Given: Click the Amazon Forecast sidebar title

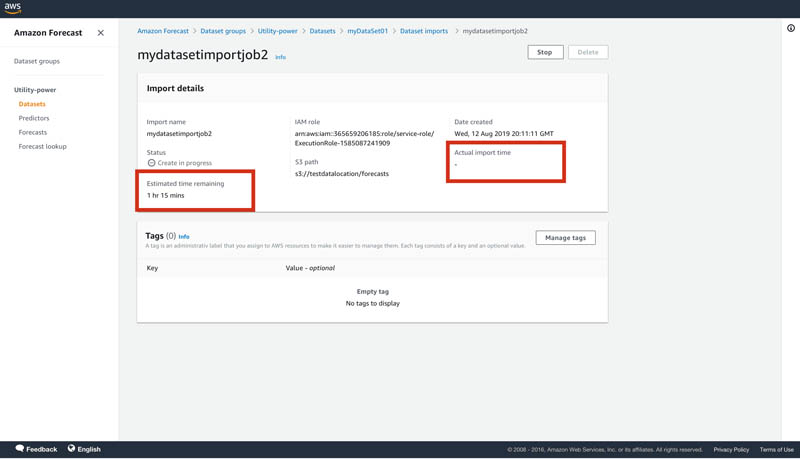Looking at the screenshot, I should pos(48,33).
